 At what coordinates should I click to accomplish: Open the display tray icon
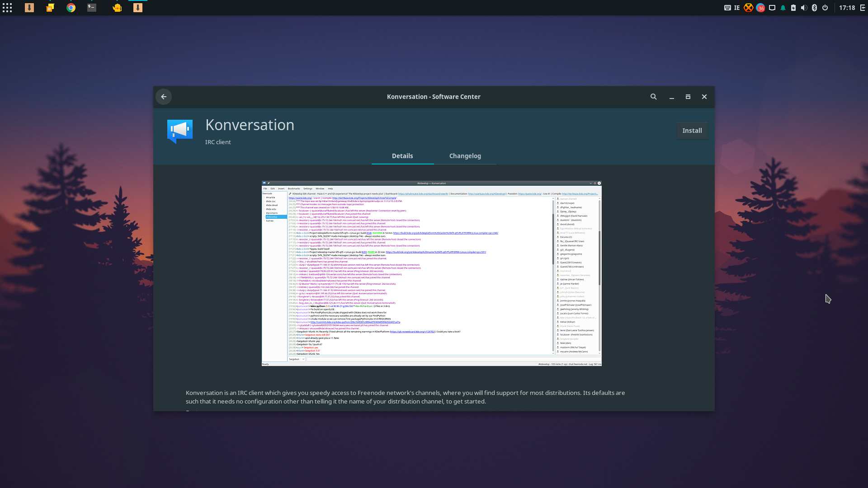point(772,8)
